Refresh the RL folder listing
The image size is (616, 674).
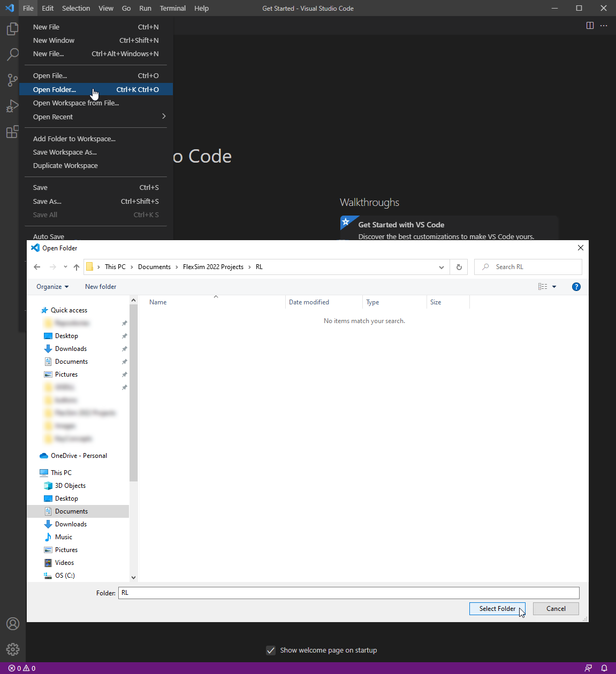tap(459, 267)
